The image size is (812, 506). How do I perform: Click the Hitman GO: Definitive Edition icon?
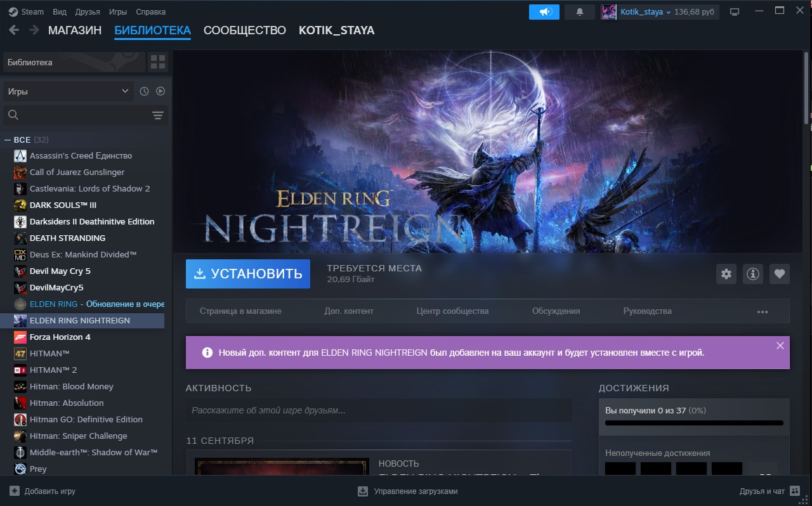pyautogui.click(x=20, y=419)
